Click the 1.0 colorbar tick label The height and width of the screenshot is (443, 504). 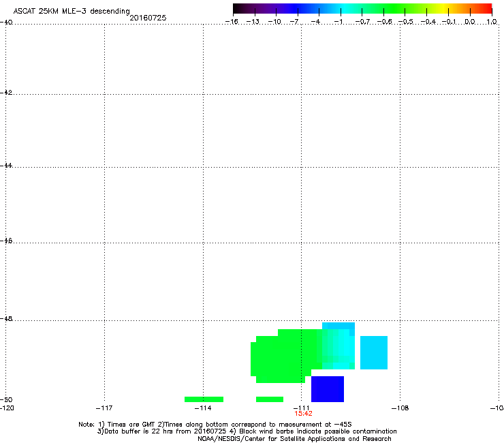point(492,22)
